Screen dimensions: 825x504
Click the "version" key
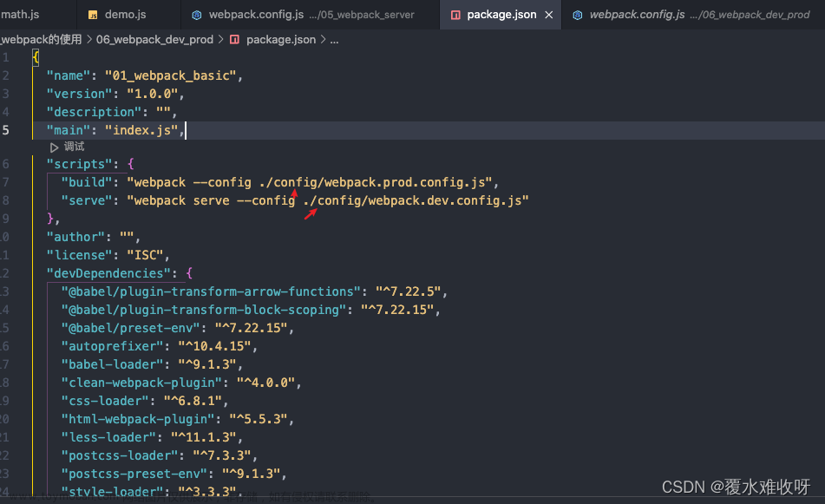[80, 94]
